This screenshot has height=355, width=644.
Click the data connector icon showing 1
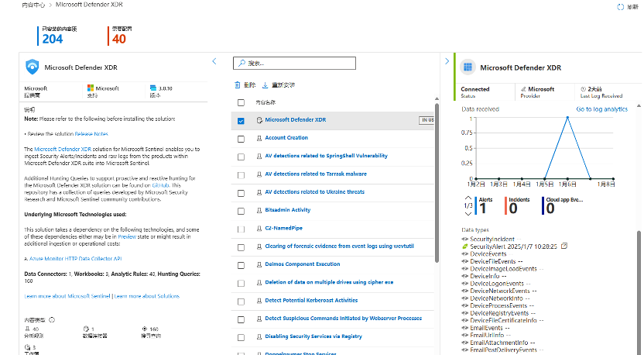[86, 329]
